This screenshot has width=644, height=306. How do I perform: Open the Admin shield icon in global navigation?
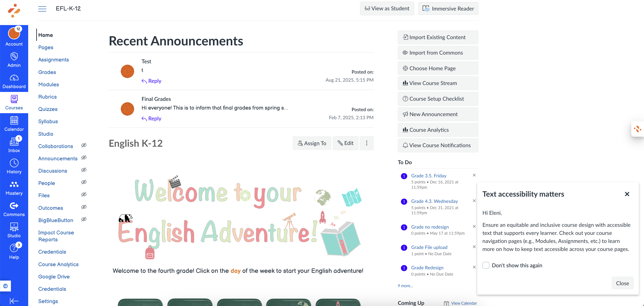(14, 56)
